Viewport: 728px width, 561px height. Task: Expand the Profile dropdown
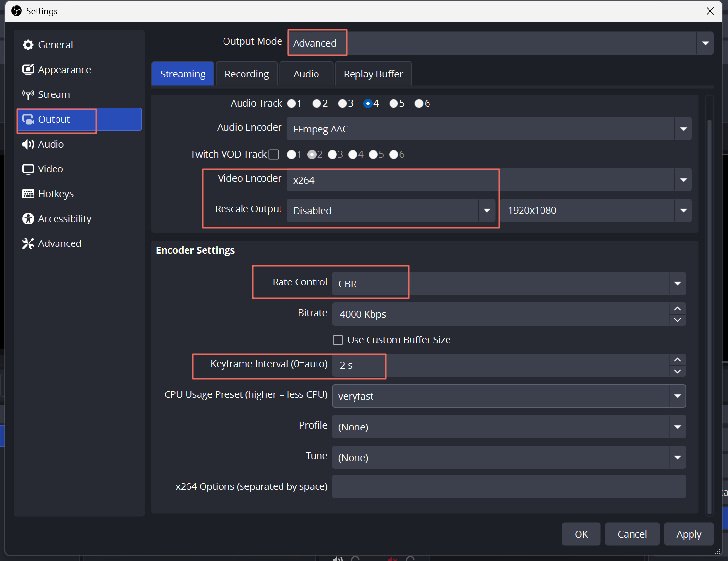pos(509,427)
